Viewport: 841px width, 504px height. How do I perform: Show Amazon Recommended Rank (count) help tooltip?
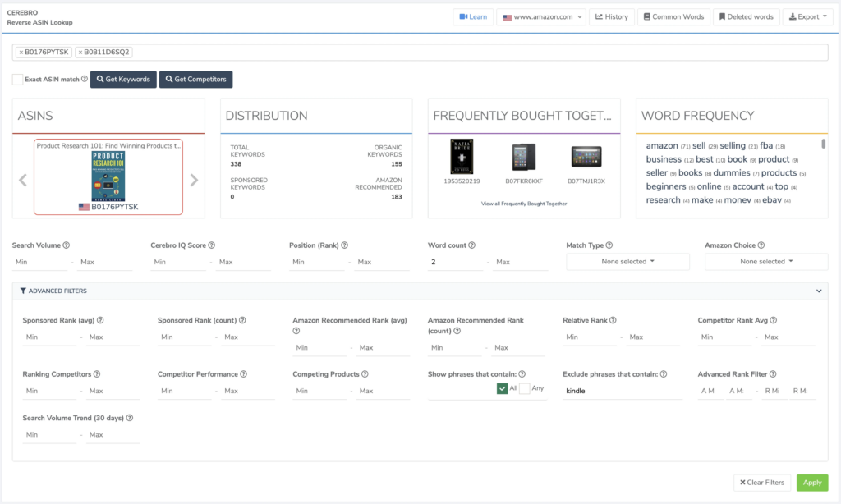click(x=457, y=331)
